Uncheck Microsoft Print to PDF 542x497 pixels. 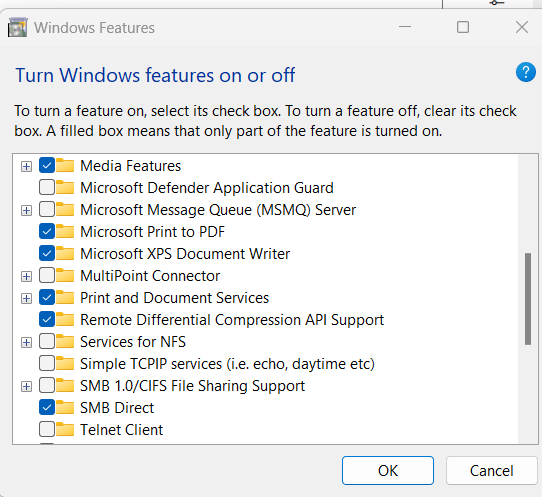[x=47, y=231]
